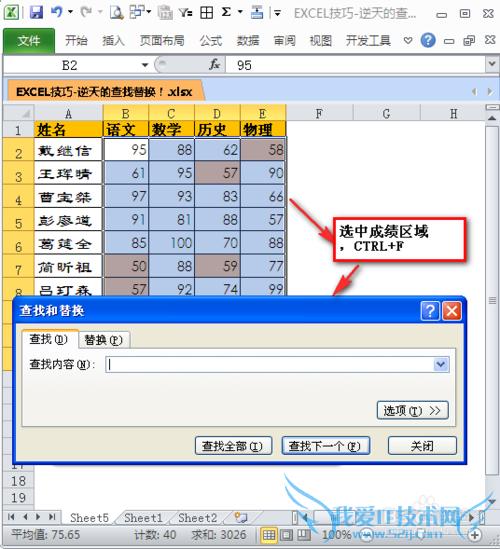
Task: Click cell containing 100 in 数学 column
Action: coord(172,243)
